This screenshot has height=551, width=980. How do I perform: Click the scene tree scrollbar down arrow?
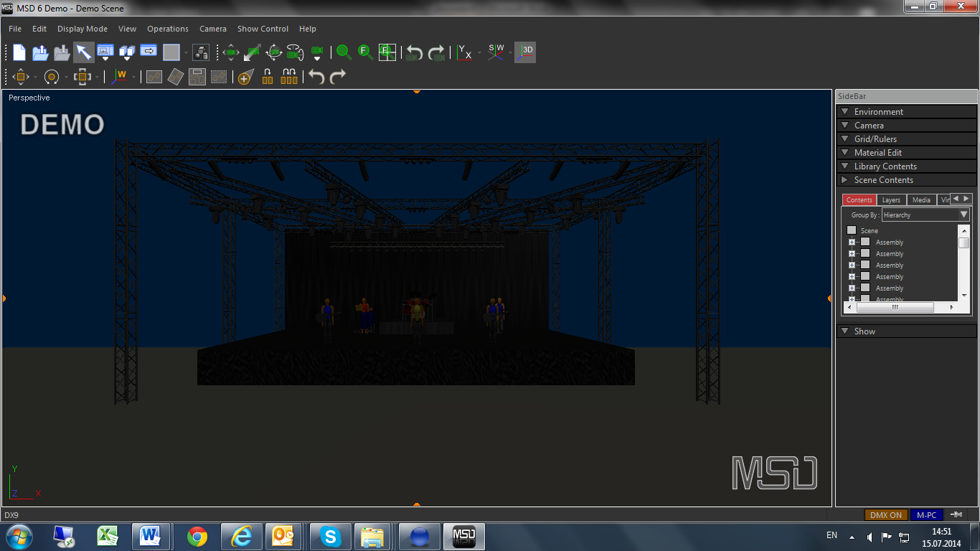(964, 295)
